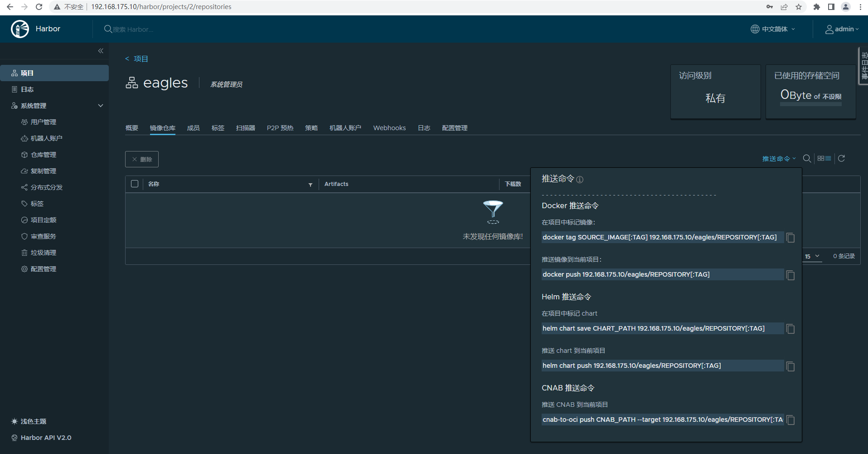This screenshot has width=868, height=454.
Task: Click the 推送命令 info icon
Action: [580, 180]
